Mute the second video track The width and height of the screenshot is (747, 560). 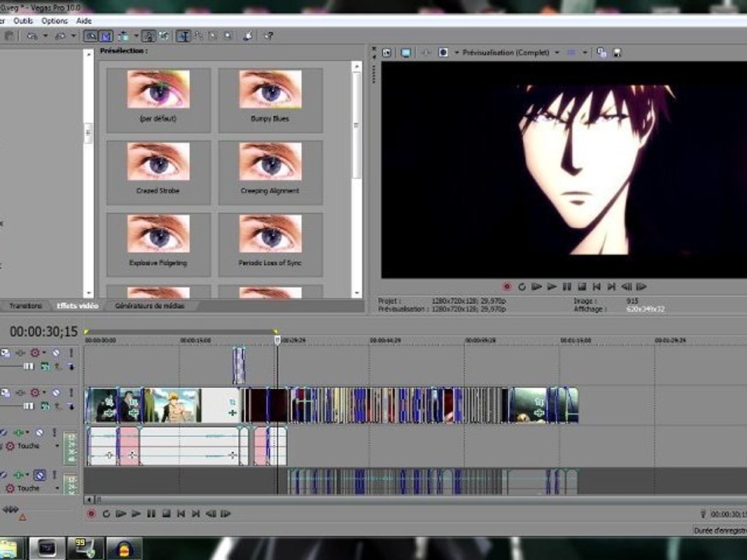tap(56, 392)
